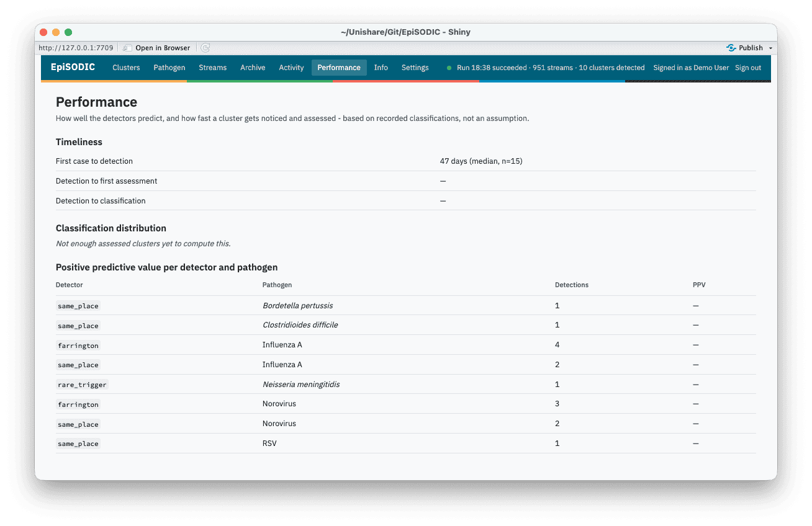Open the Clusters tab
Image resolution: width=812 pixels, height=526 pixels.
point(126,68)
